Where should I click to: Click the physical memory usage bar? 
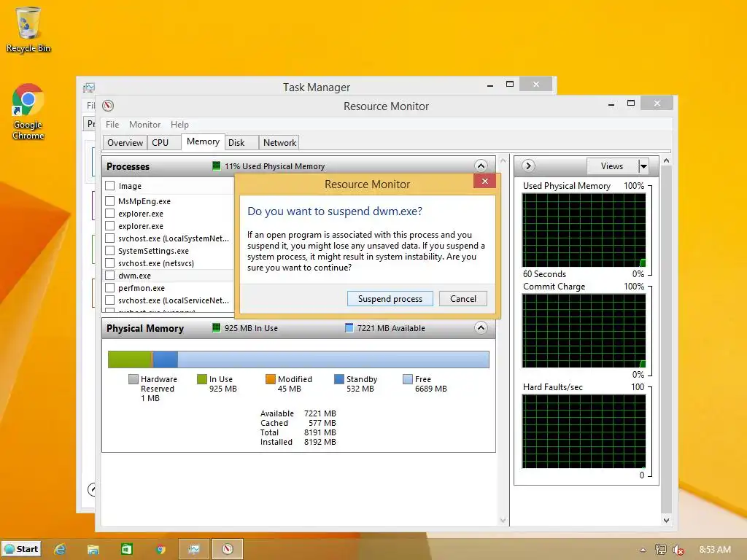pos(298,359)
